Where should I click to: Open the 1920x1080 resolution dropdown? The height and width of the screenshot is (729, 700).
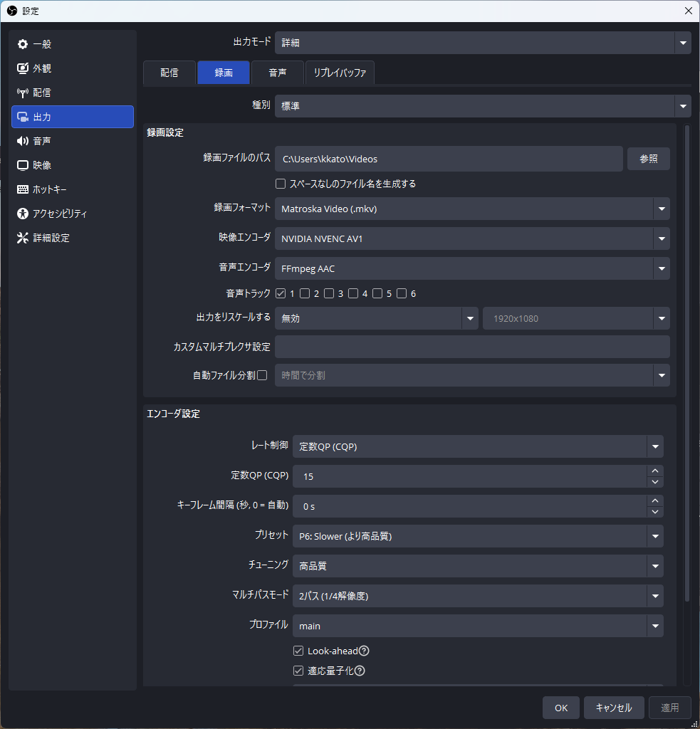(x=576, y=318)
